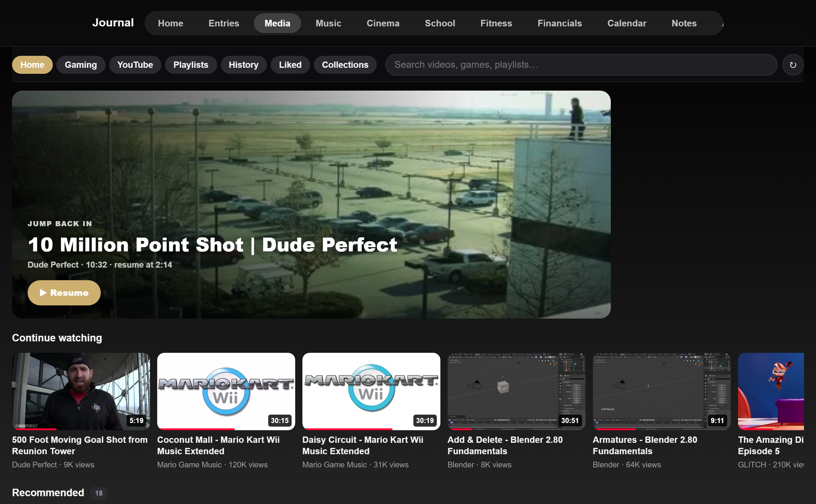Click the refresh icon beside search

(x=793, y=65)
